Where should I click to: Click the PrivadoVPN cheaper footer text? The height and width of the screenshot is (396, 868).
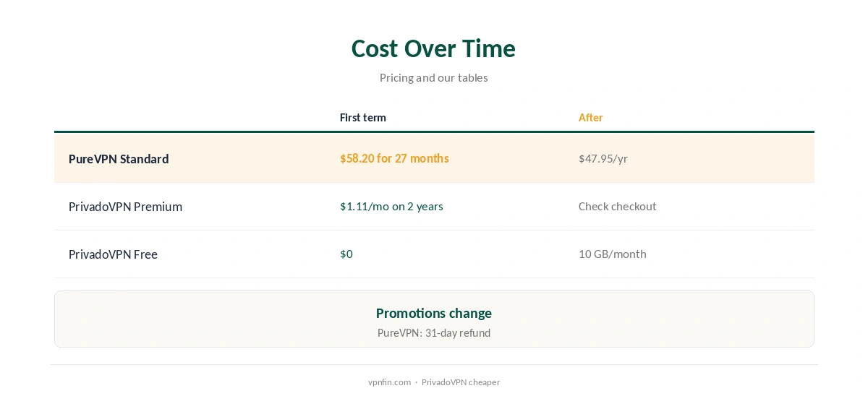pos(461,382)
